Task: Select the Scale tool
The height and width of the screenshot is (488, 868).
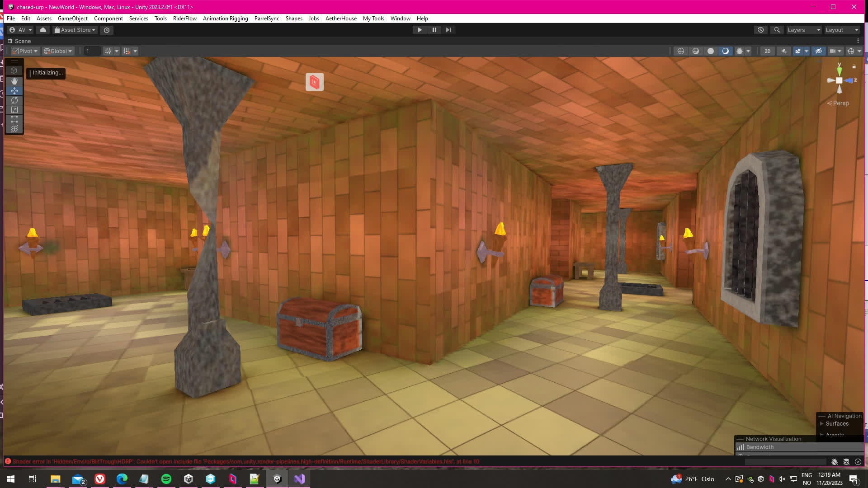Action: click(14, 110)
